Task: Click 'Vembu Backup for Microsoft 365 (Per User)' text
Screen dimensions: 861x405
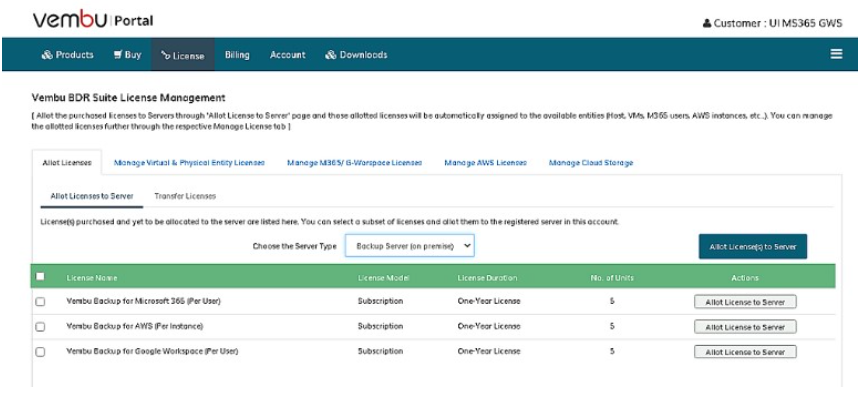Action: (x=143, y=301)
